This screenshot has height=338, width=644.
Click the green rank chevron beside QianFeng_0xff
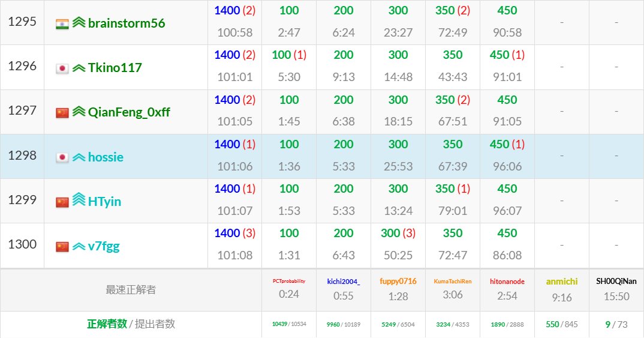(79, 111)
